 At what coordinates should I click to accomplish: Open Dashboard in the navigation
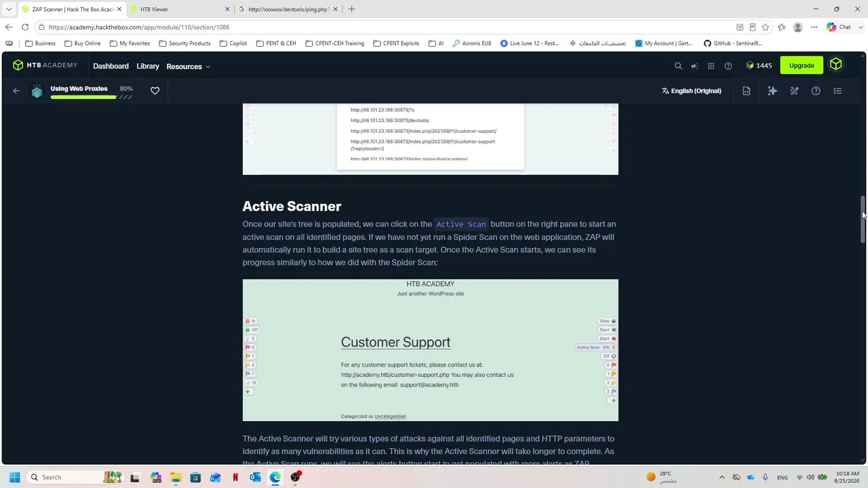click(111, 66)
